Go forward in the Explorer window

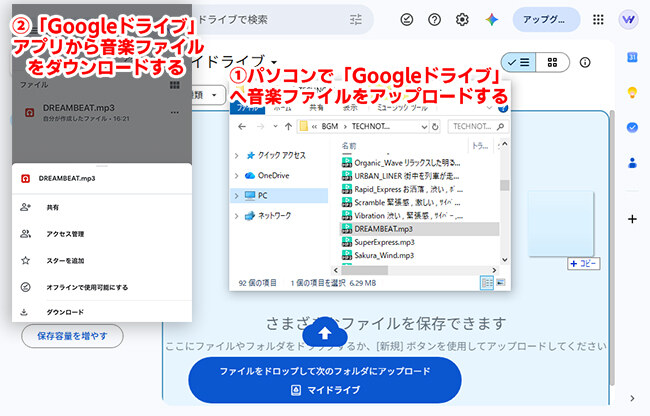(x=260, y=127)
